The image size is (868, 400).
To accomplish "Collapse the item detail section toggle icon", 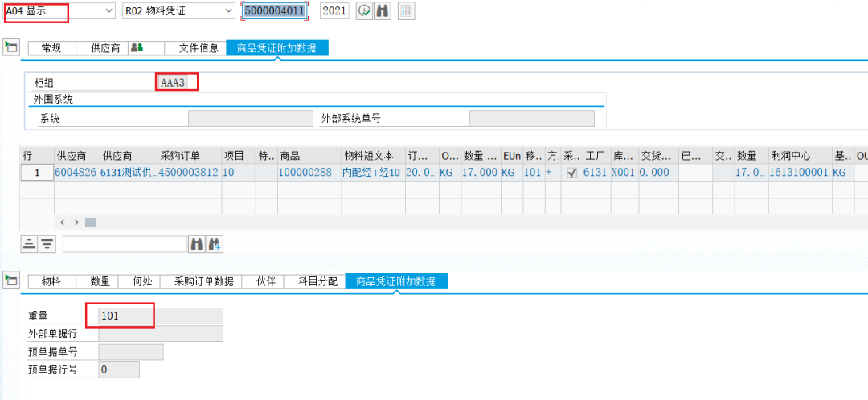I will [x=10, y=280].
